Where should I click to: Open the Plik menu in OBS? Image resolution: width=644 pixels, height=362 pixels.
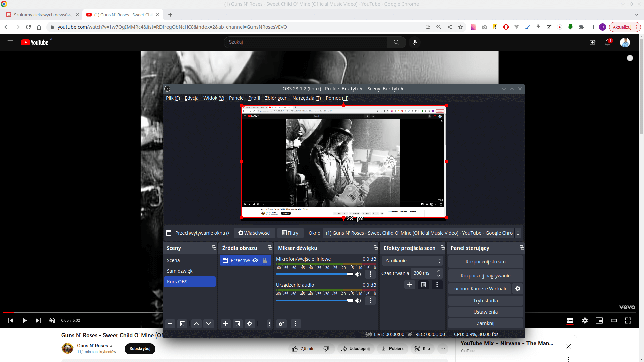point(173,98)
